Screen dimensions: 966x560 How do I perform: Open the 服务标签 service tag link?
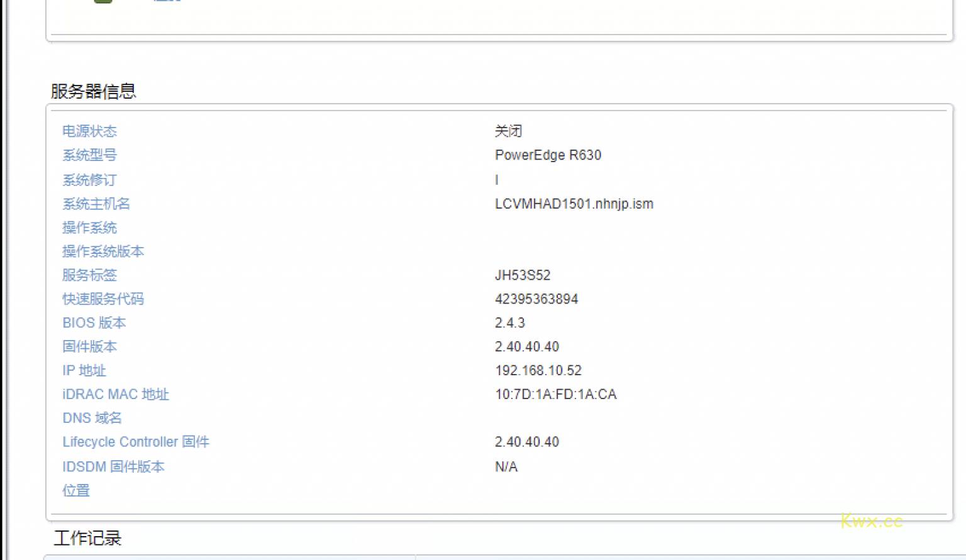[x=89, y=275]
